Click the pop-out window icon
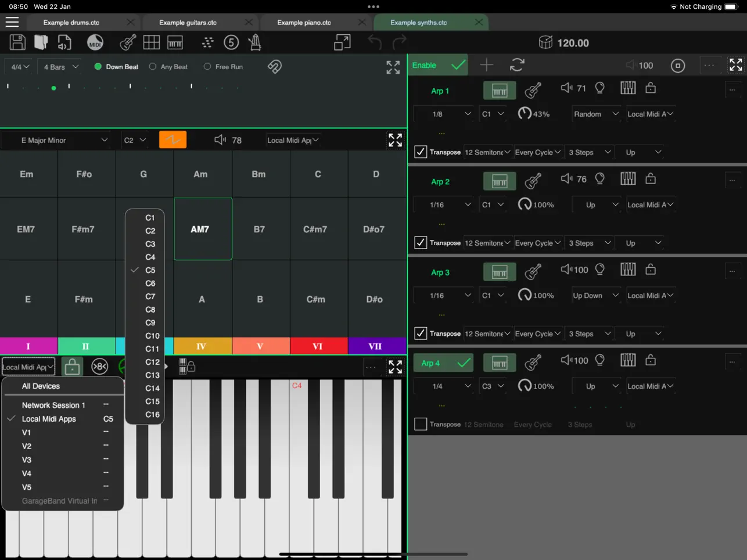 (x=342, y=42)
